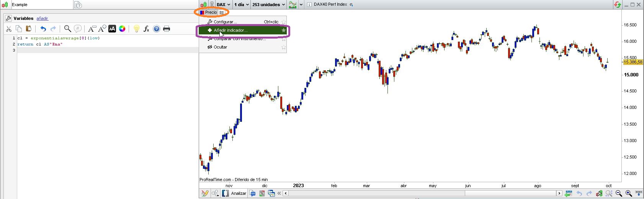The image size is (644, 199).
Task: Click the chart redo arrow at bottom right
Action: (x=589, y=194)
